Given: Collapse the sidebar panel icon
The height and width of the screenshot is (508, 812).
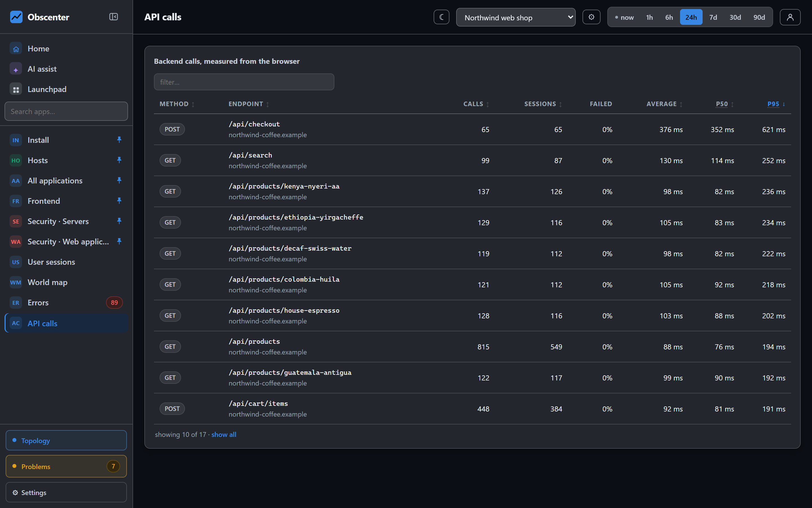Looking at the screenshot, I should (x=113, y=17).
